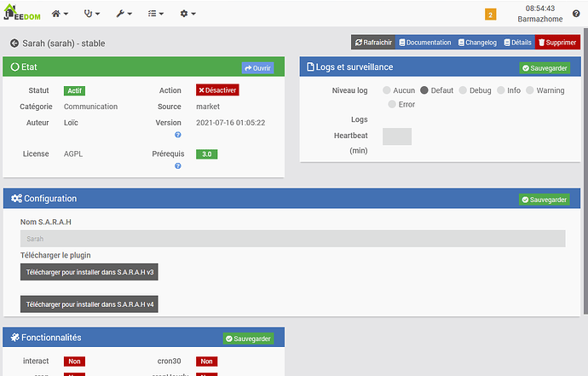Image resolution: width=588 pixels, height=376 pixels.
Task: Download plugin for S.A.R.A.H v4
Action: (x=89, y=304)
